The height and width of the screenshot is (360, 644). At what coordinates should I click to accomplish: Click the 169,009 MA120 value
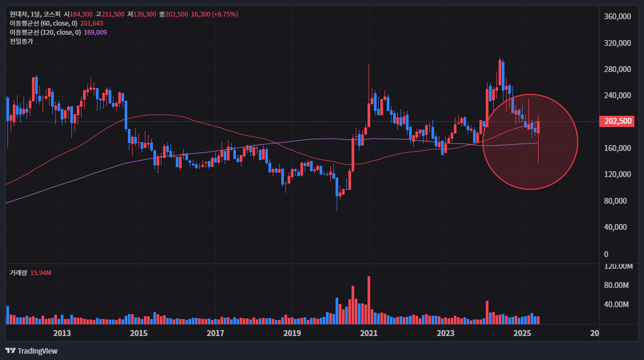pyautogui.click(x=95, y=33)
